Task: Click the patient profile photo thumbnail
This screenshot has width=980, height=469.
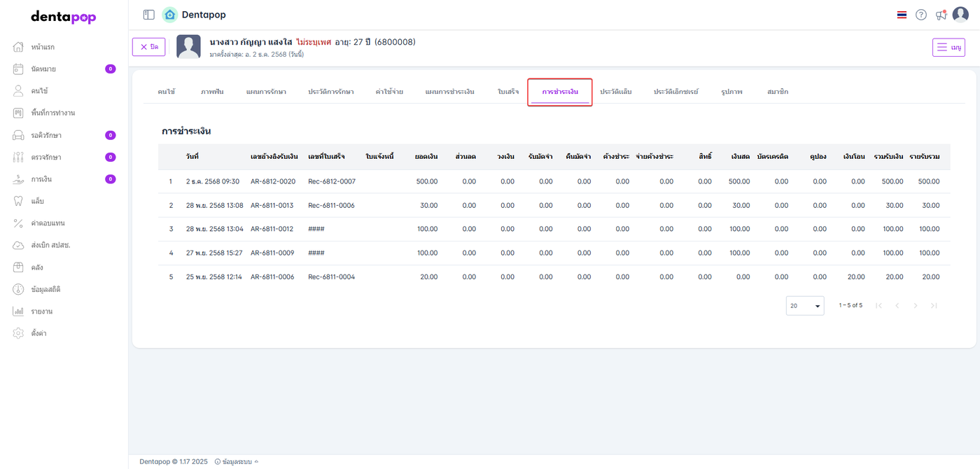Action: coord(188,47)
